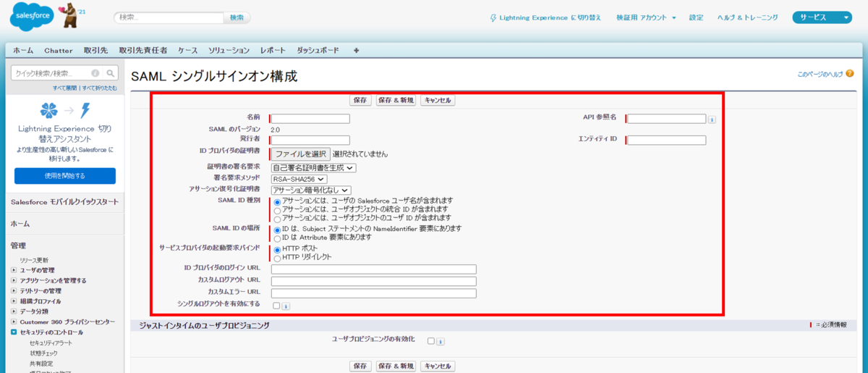Open 証明書の署名要求 dropdown
The image size is (868, 373).
pyautogui.click(x=314, y=168)
